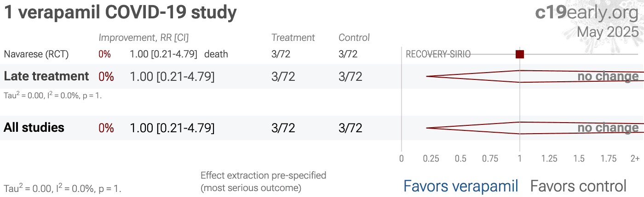
Task: Click the Treatment column header
Action: point(293,38)
